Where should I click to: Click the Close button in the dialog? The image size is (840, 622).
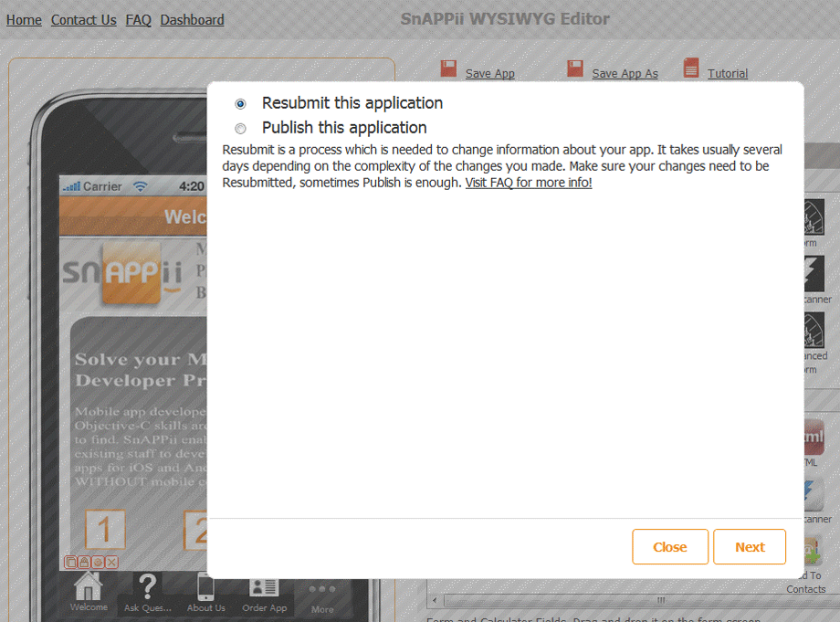click(669, 546)
